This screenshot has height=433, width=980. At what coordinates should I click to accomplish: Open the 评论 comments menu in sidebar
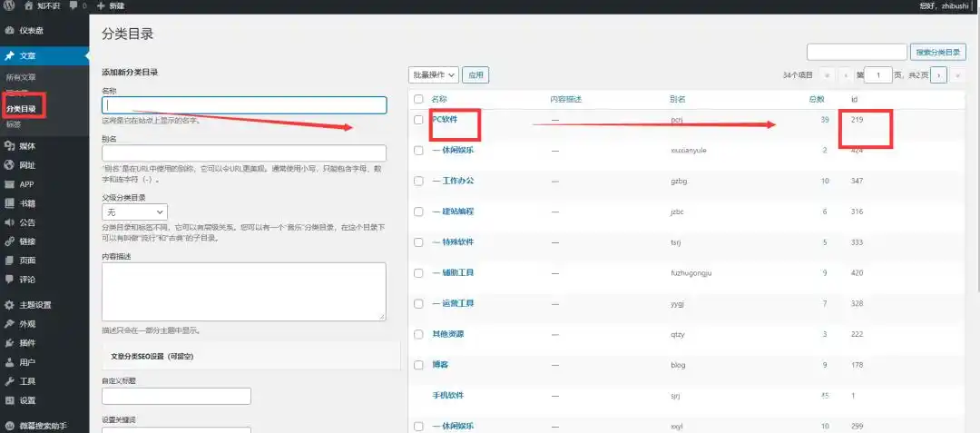pos(27,280)
